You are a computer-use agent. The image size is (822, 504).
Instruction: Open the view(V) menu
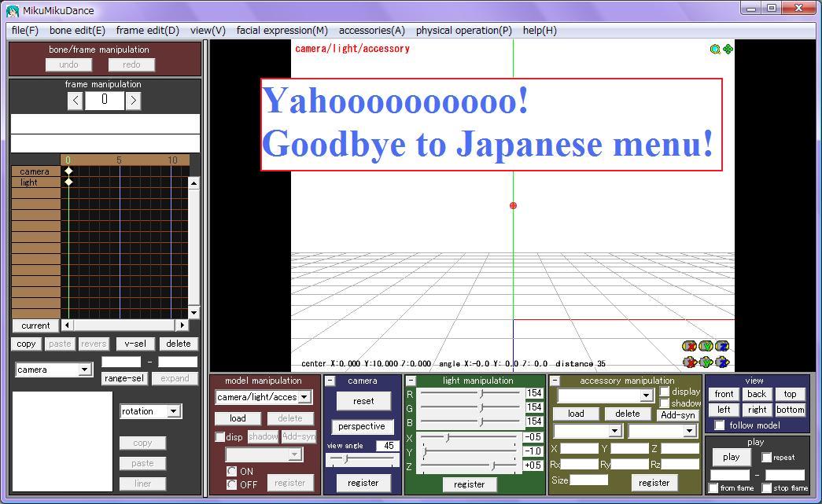(208, 31)
